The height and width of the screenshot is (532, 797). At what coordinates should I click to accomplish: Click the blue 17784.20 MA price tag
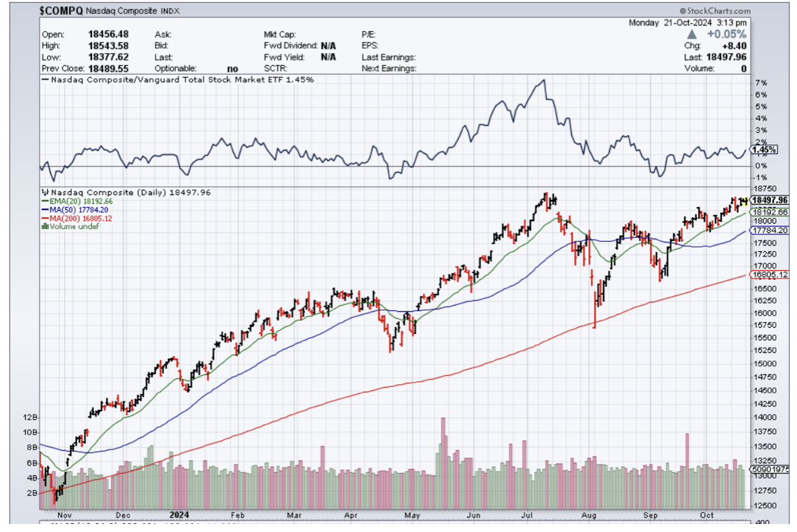coord(770,230)
